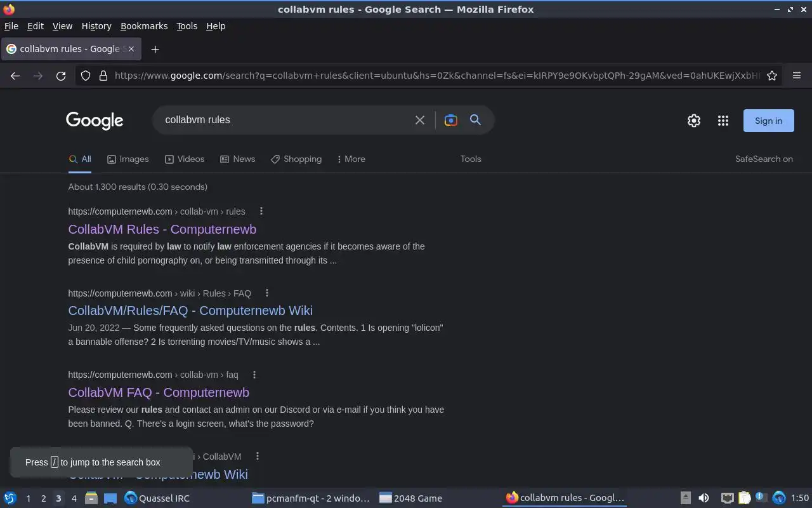Open CollabVM/Rules/FAQ wiki link
The width and height of the screenshot is (812, 508).
[190, 311]
